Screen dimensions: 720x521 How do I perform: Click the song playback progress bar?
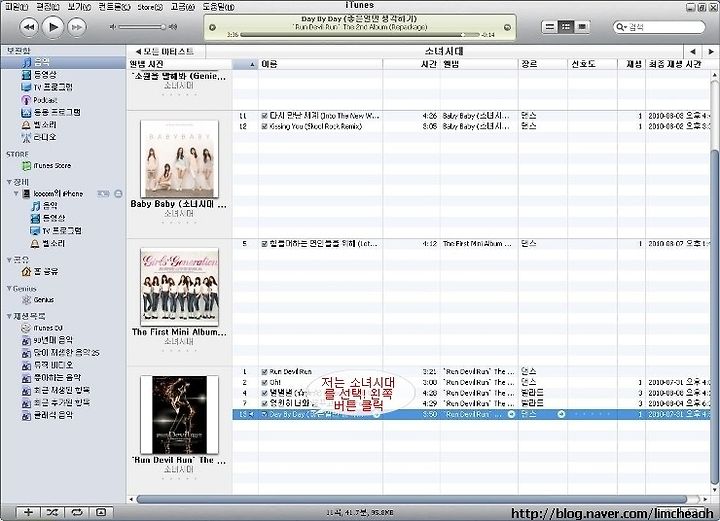[360, 34]
